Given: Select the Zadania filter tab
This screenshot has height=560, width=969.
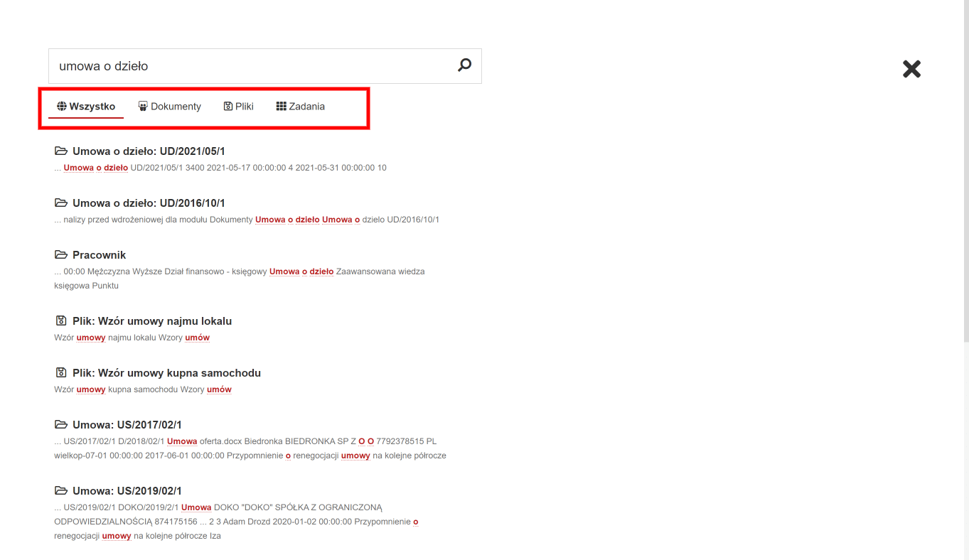Looking at the screenshot, I should tap(300, 107).
